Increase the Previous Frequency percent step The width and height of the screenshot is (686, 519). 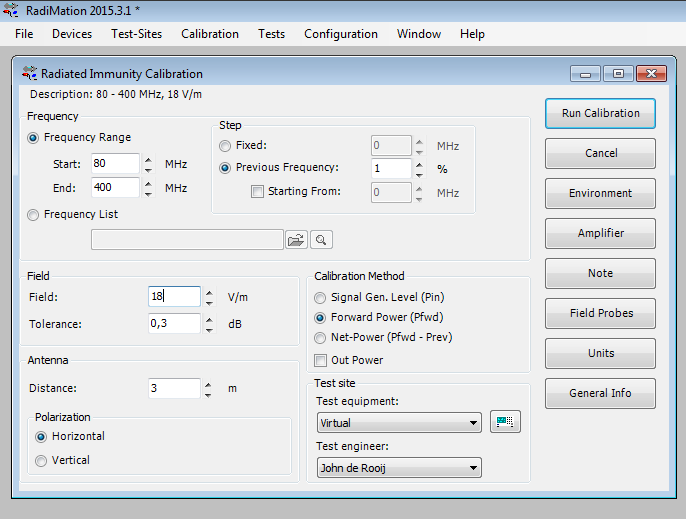click(419, 164)
